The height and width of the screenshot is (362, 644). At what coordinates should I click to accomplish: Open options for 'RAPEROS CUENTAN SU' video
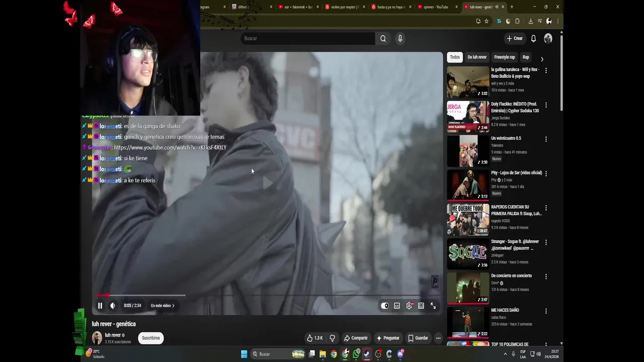point(546,208)
